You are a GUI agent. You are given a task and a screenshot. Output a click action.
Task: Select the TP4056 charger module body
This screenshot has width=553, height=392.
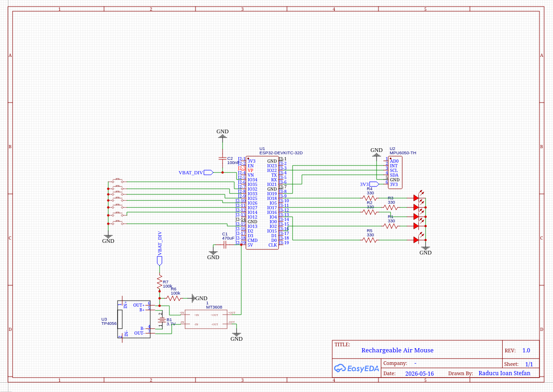coord(134,319)
